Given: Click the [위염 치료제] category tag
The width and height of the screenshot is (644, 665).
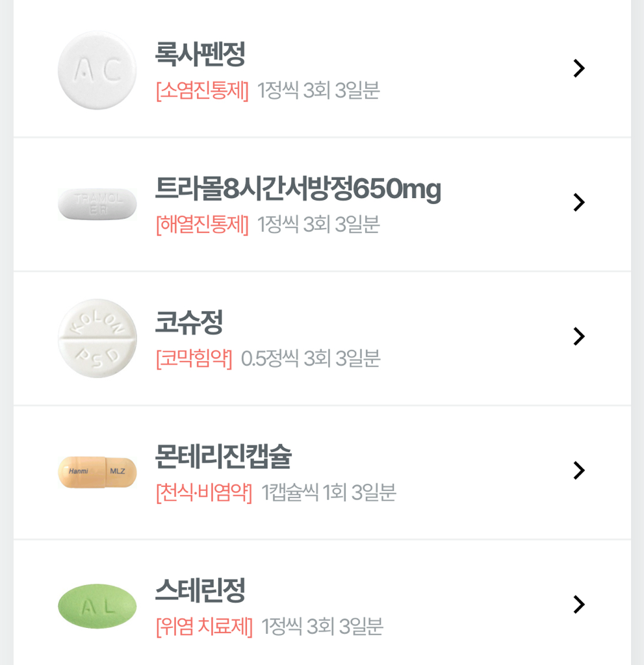Looking at the screenshot, I should pyautogui.click(x=204, y=627).
